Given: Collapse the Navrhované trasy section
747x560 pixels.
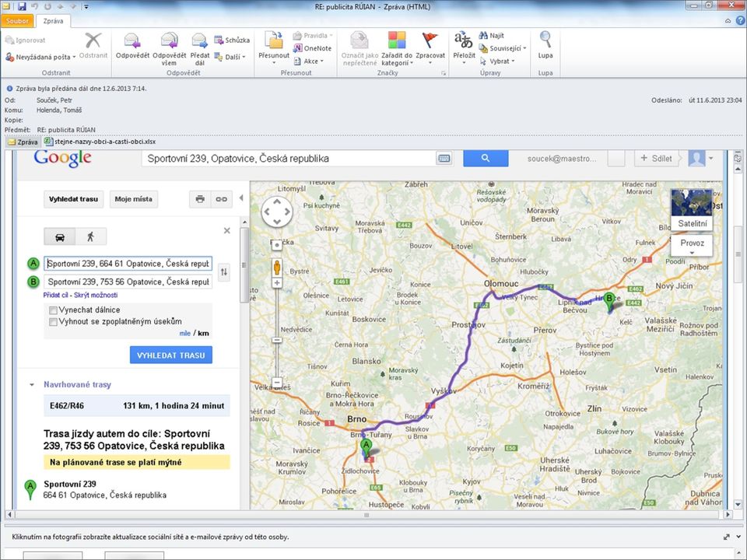Looking at the screenshot, I should pyautogui.click(x=32, y=385).
